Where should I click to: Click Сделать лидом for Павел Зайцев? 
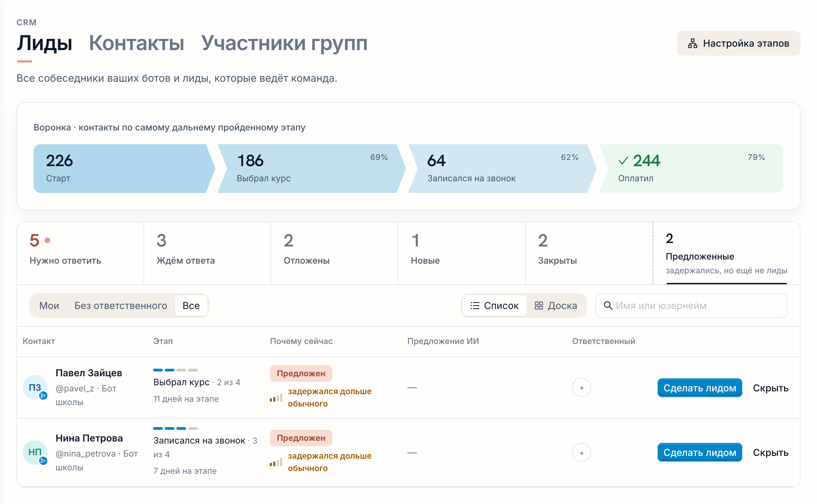point(700,388)
